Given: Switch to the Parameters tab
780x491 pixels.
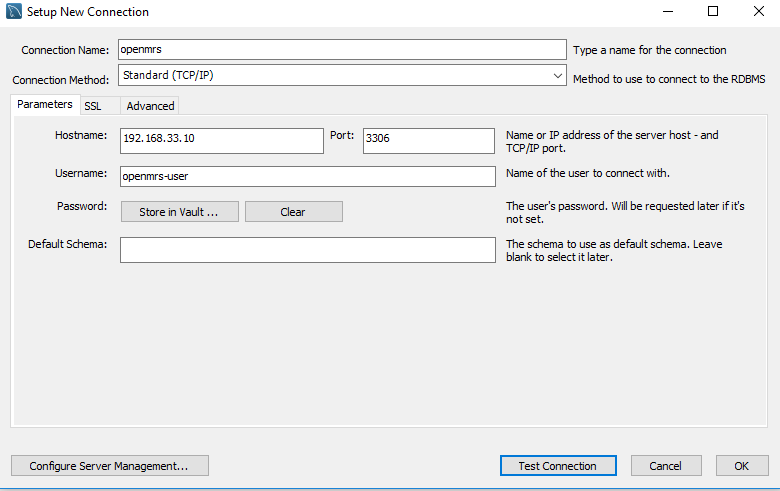Looking at the screenshot, I should click(44, 105).
